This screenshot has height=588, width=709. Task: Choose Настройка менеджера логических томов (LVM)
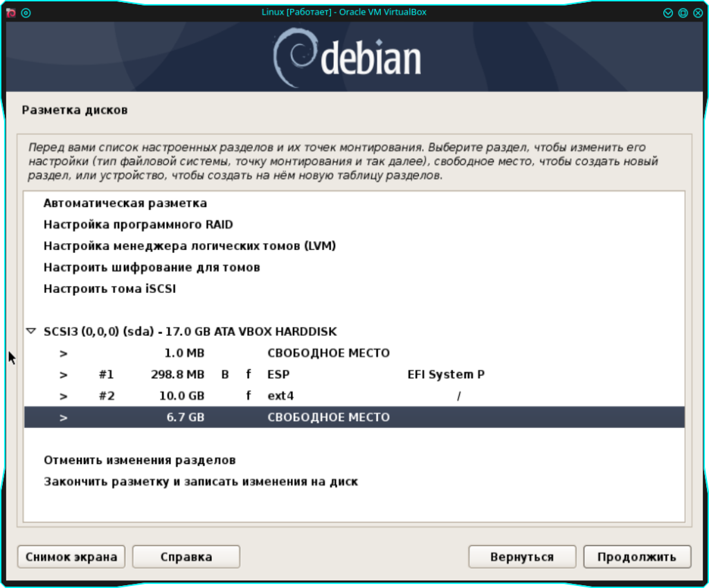click(190, 246)
